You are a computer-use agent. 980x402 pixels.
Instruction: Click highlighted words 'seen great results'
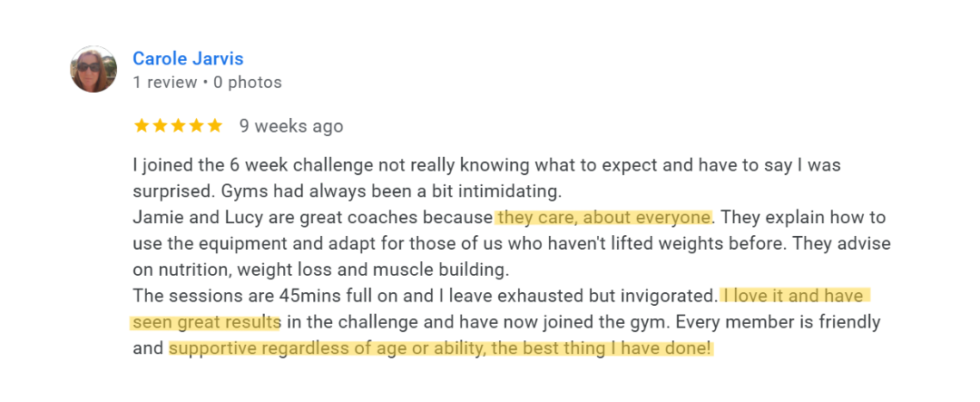coord(206,322)
